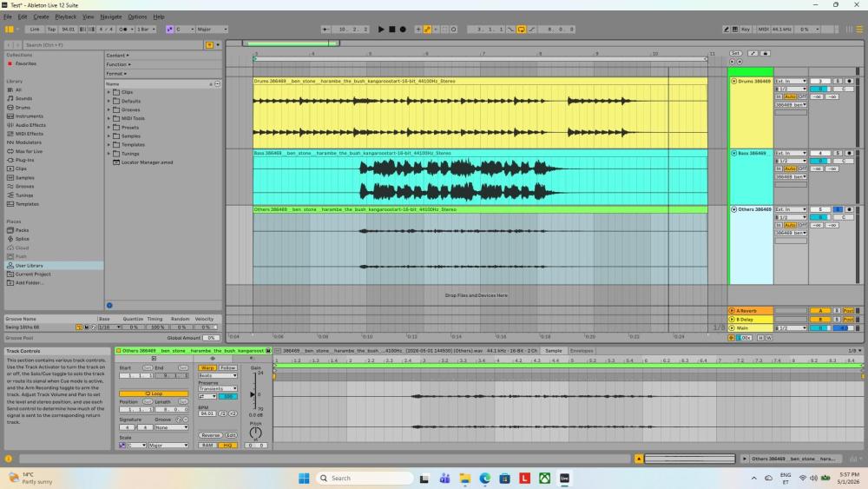Screen dimensions: 868x489
Task: Open the Transients preserve dropdown
Action: [218, 389]
